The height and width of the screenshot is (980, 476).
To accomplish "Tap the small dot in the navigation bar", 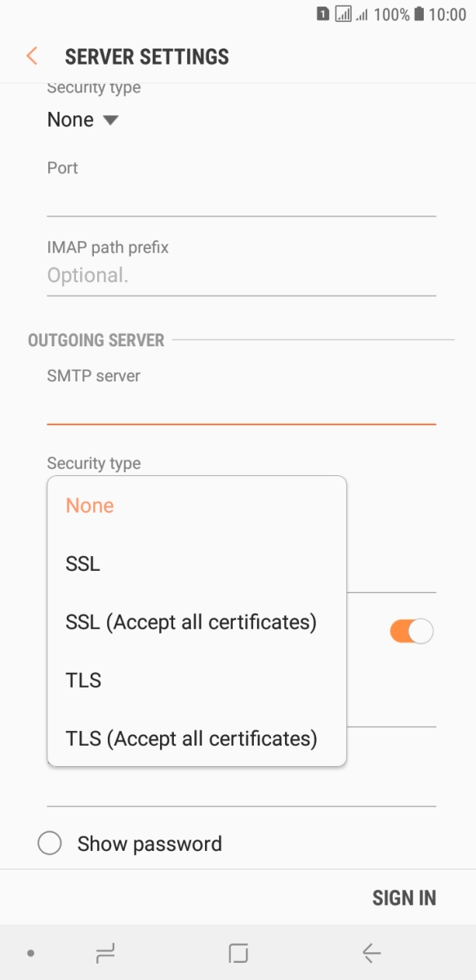I will pos(30,953).
